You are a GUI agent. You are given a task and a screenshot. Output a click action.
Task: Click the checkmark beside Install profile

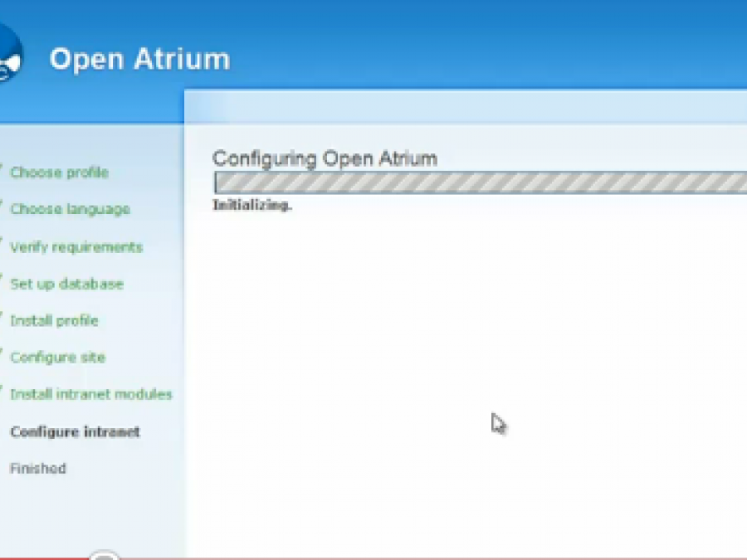pyautogui.click(x=2, y=319)
